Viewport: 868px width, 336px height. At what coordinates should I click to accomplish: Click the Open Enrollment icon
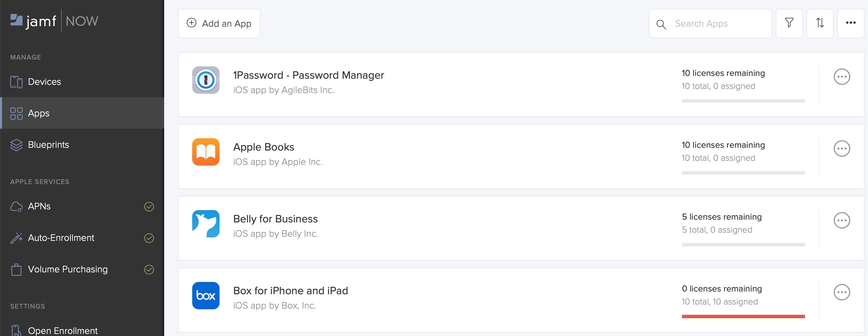pyautogui.click(x=16, y=329)
